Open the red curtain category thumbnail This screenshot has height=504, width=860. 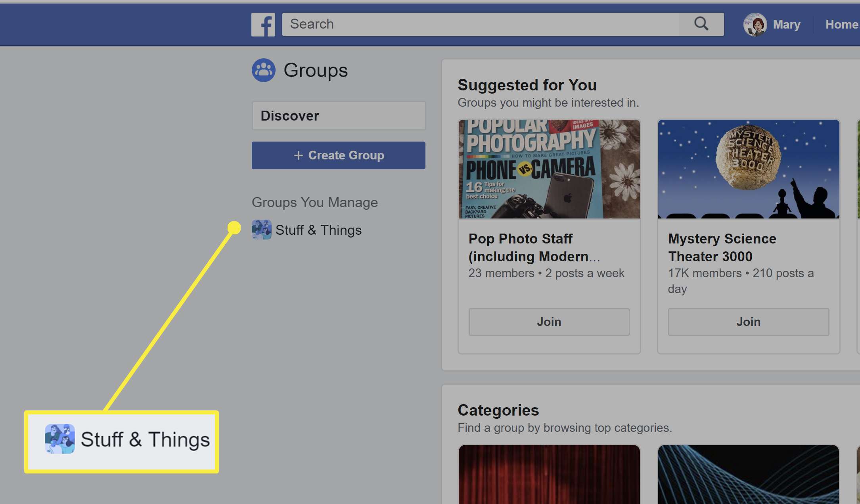(549, 474)
